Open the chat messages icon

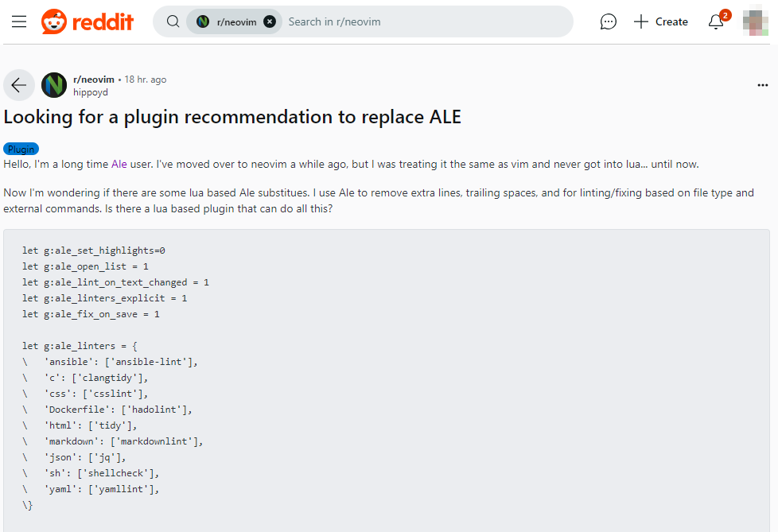pyautogui.click(x=608, y=21)
